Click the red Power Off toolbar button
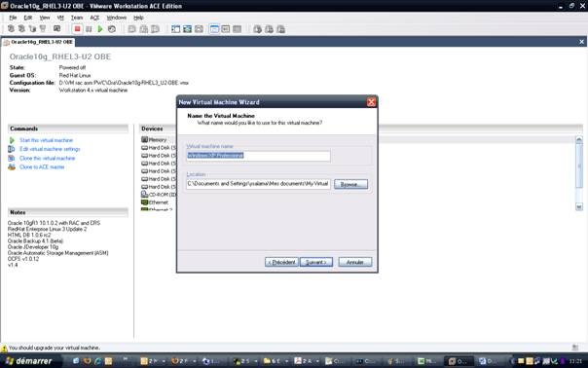Screen dimensions: 588x368 [x=77, y=29]
